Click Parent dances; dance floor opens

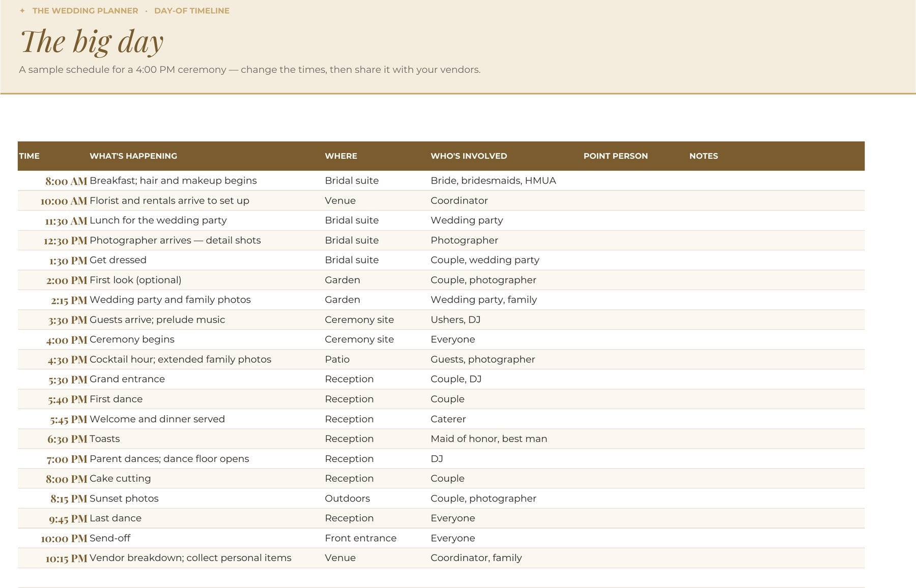pos(169,459)
